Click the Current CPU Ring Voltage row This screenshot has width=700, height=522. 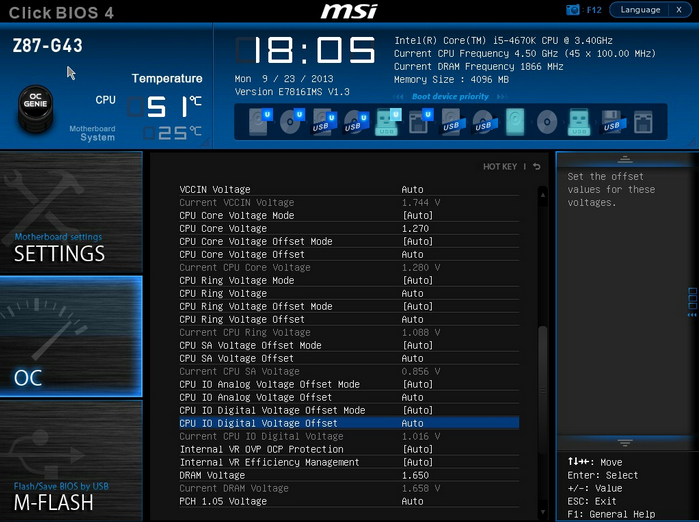tap(349, 332)
